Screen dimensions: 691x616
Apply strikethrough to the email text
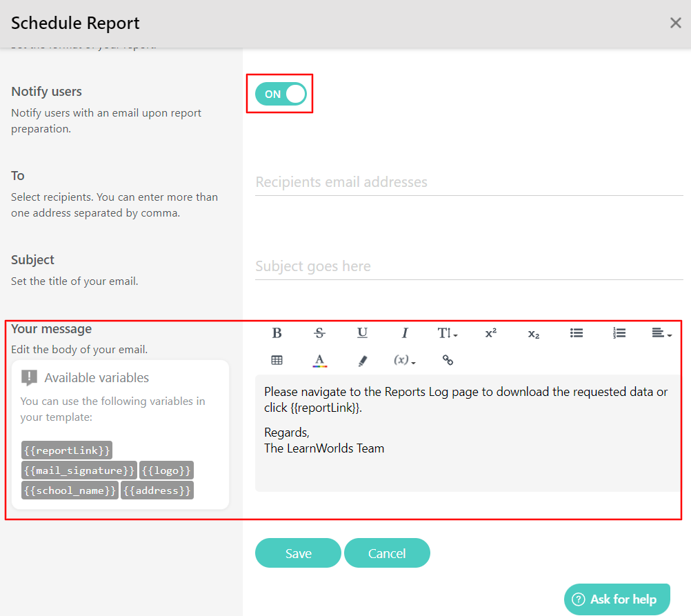tap(319, 333)
